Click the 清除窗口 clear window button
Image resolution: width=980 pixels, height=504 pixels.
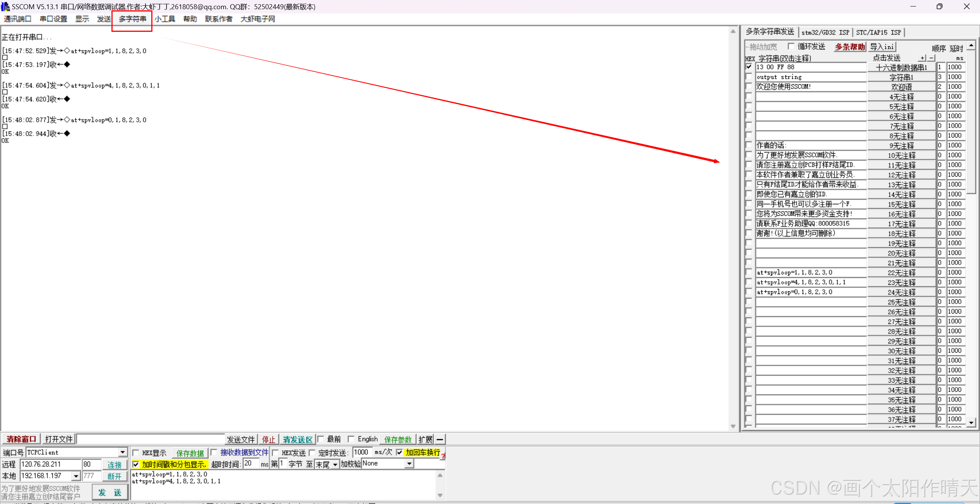pos(21,439)
